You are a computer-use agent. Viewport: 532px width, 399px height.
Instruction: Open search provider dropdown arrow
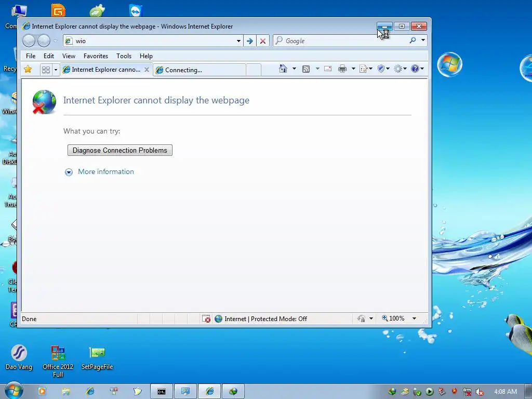(x=423, y=40)
